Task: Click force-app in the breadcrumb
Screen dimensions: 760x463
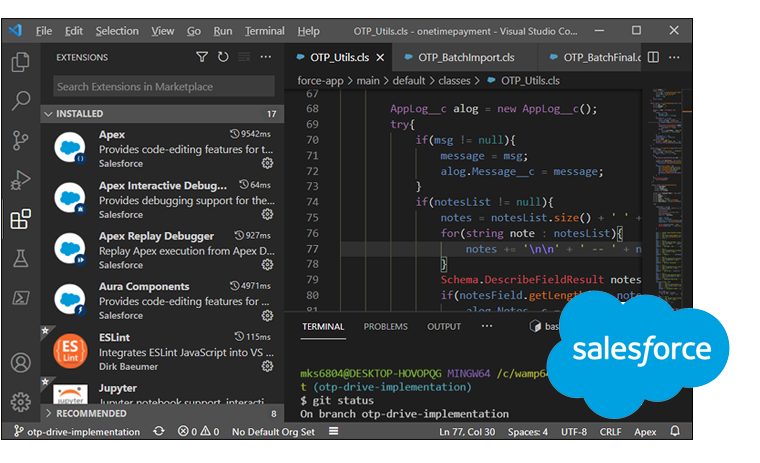Action: (320, 80)
